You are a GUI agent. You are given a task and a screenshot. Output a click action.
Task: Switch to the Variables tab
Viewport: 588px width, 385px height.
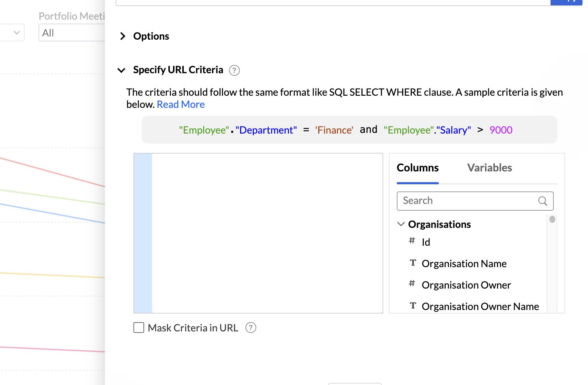(x=490, y=168)
